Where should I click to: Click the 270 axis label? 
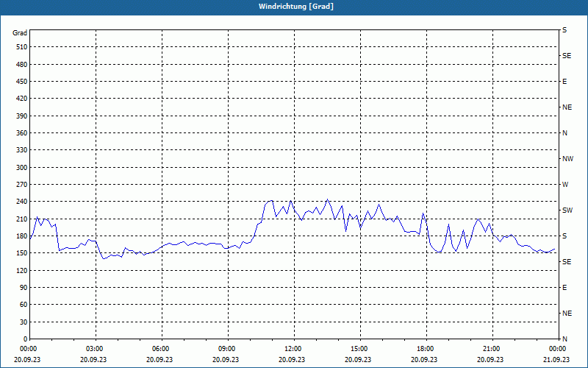[x=22, y=185]
